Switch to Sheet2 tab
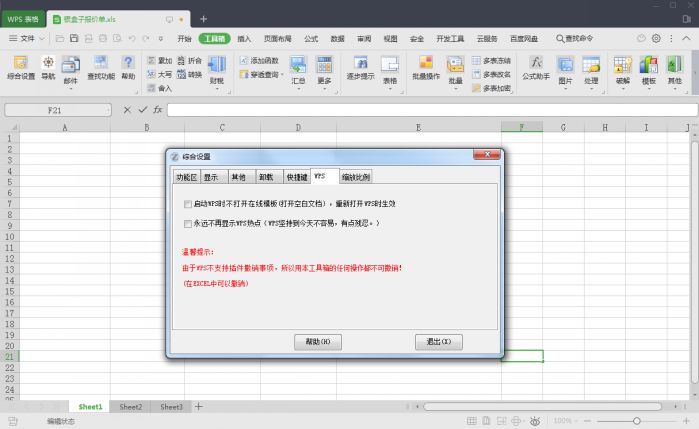The image size is (699, 429). (x=131, y=407)
